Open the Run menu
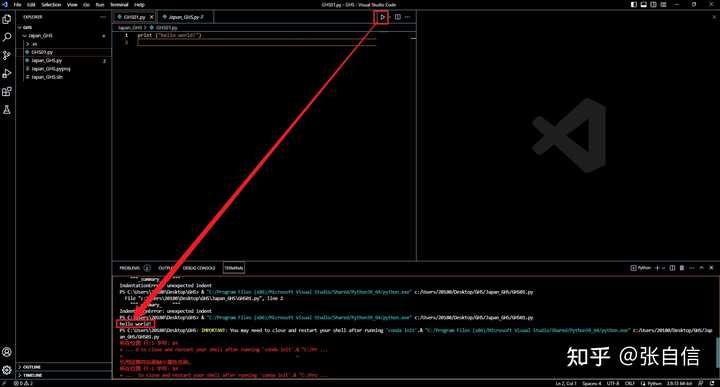The width and height of the screenshot is (720, 387). [x=100, y=5]
